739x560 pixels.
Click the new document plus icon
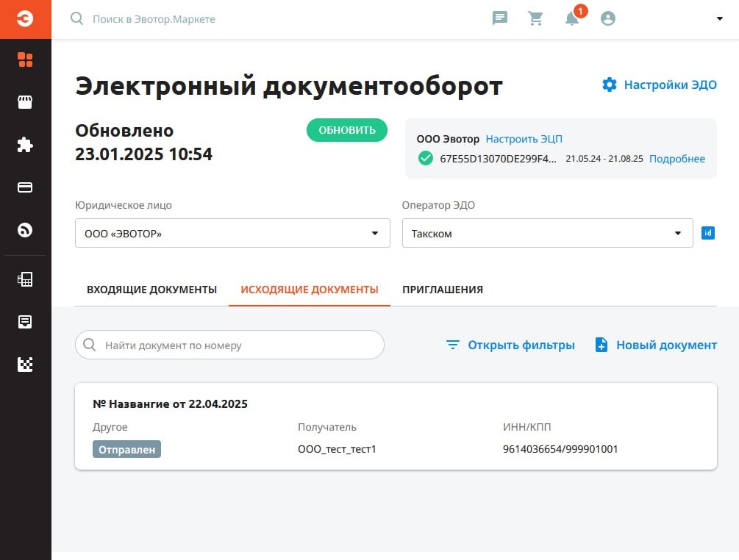pos(601,345)
